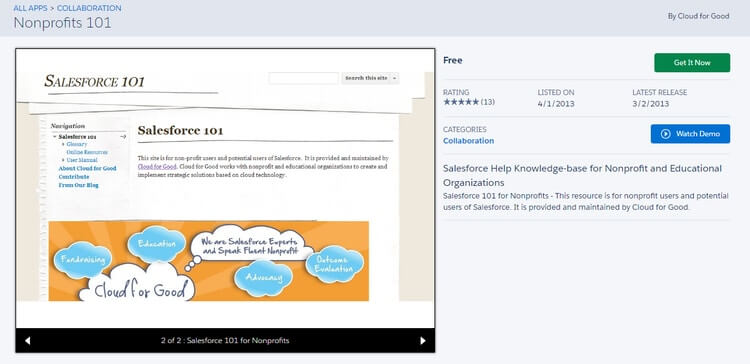The image size is (750, 364).
Task: Open the Collaboration category link
Action: (468, 141)
